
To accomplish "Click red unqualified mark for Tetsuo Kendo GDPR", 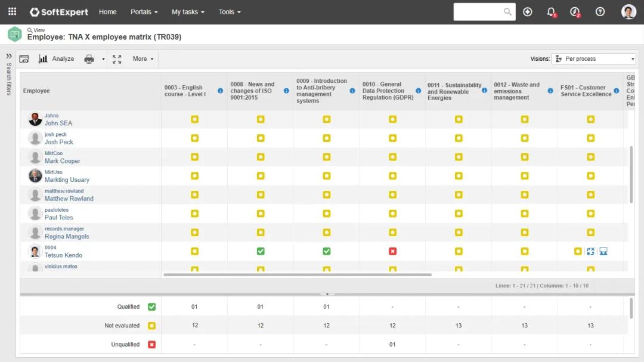I will point(392,252).
